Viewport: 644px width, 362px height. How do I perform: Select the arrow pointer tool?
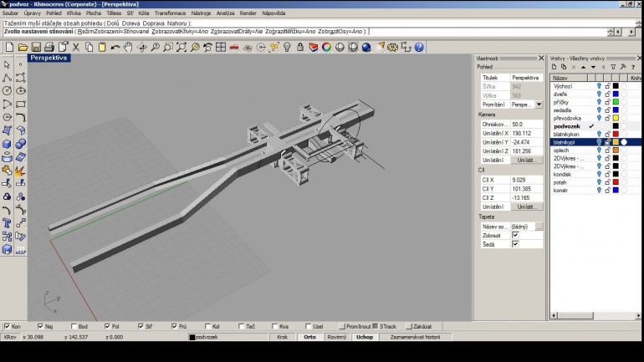click(7, 64)
